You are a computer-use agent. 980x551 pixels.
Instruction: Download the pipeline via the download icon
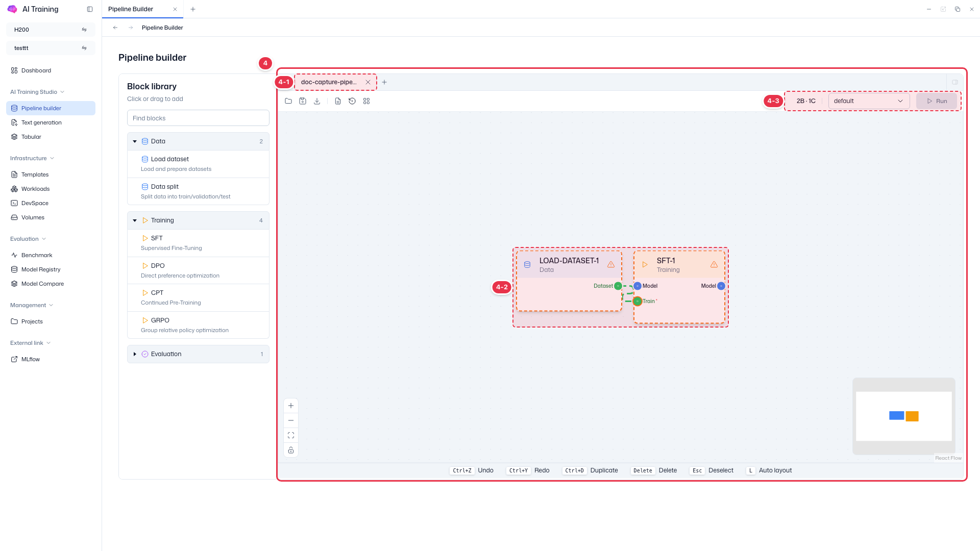pos(317,101)
